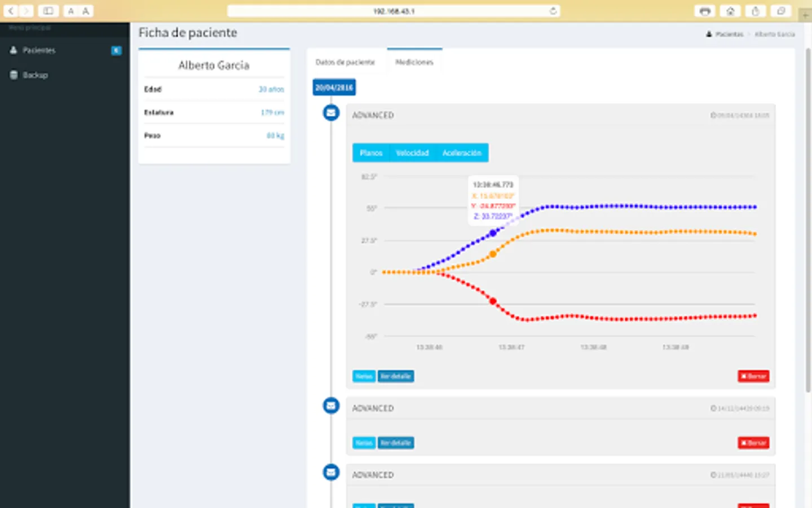Image resolution: width=812 pixels, height=508 pixels.
Task: Switch to the Mediciones tab
Action: tap(414, 62)
